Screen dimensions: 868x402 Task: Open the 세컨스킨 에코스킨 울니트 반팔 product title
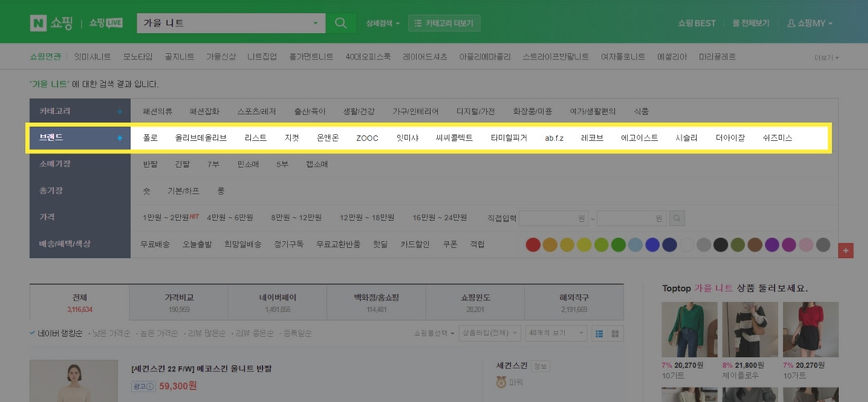(202, 369)
